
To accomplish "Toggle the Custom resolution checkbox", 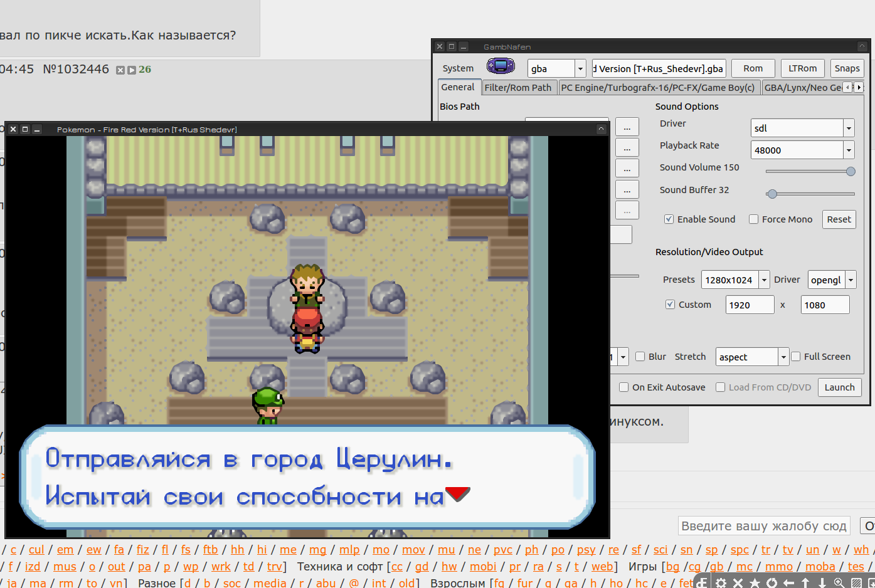I will point(671,305).
